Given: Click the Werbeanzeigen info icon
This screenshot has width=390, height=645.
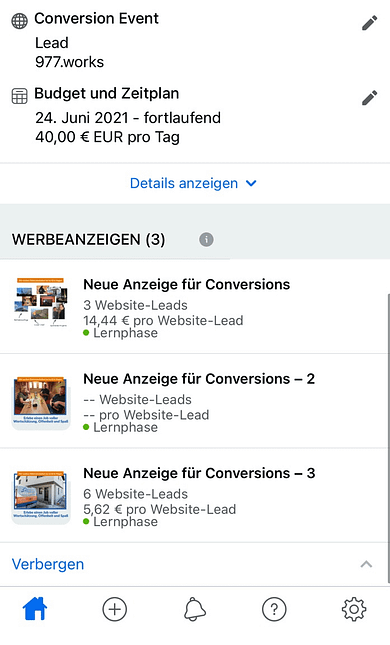Looking at the screenshot, I should (x=207, y=239).
